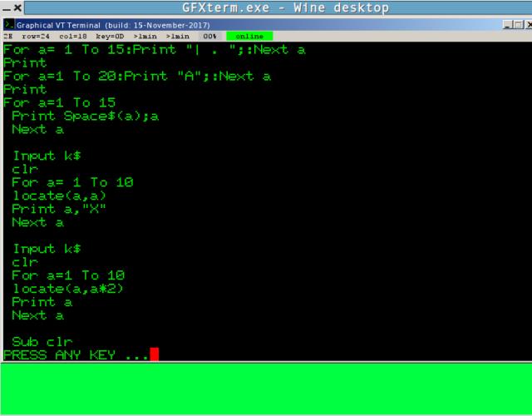Close the Graphical VT Terminal window
Image resolution: width=532 pixels, height=416 pixels.
(529, 25)
